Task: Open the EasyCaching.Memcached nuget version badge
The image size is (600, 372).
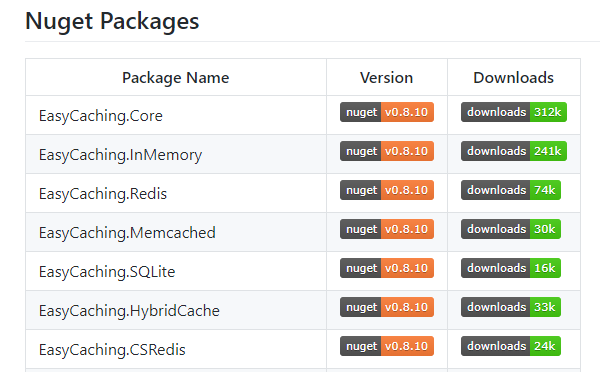Action: [x=387, y=229]
